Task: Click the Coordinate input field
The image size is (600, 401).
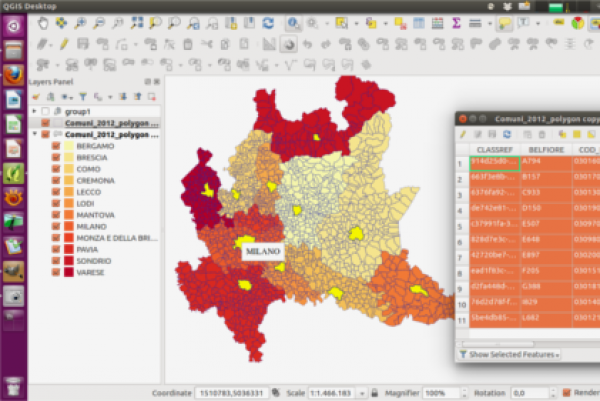Action: point(232,393)
